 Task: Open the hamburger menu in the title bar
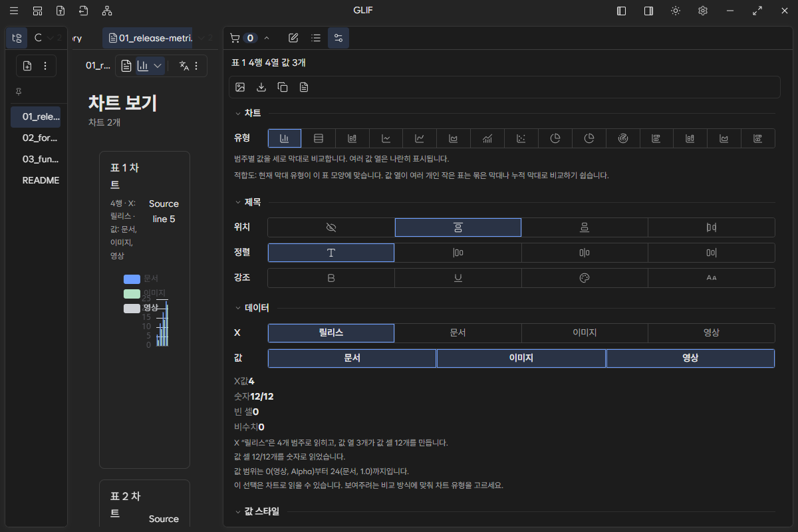[x=14, y=11]
